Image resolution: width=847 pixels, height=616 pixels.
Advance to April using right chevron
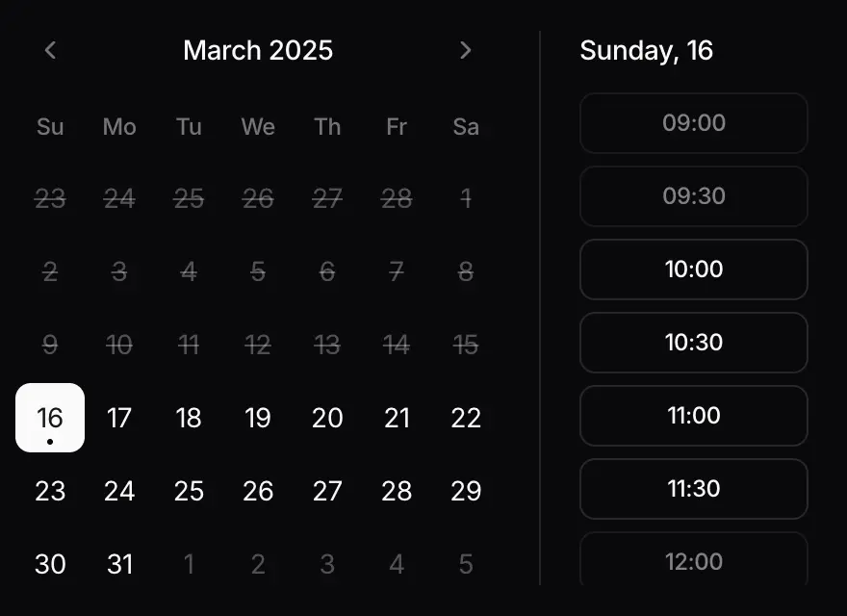point(466,50)
